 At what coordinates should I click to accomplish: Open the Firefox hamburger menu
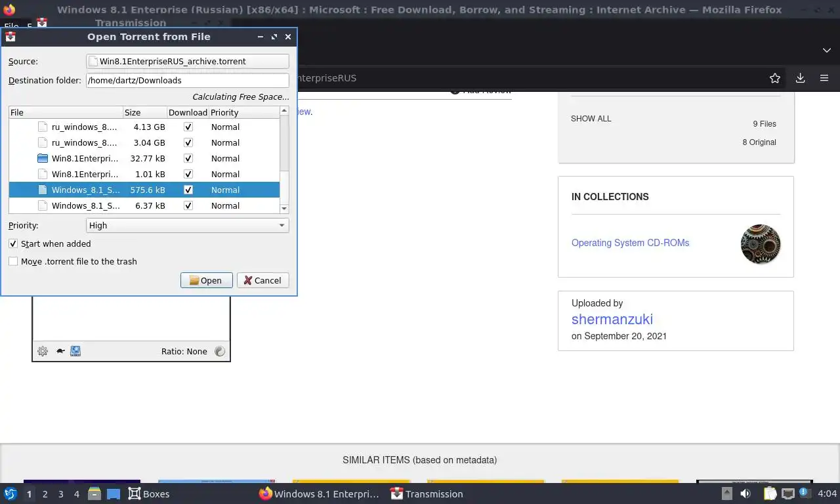click(x=824, y=78)
